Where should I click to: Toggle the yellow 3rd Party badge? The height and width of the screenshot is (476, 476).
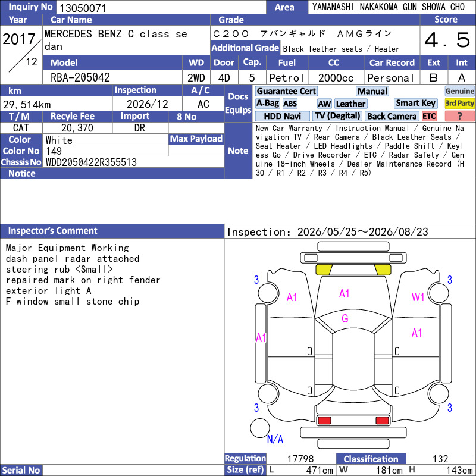tap(459, 103)
